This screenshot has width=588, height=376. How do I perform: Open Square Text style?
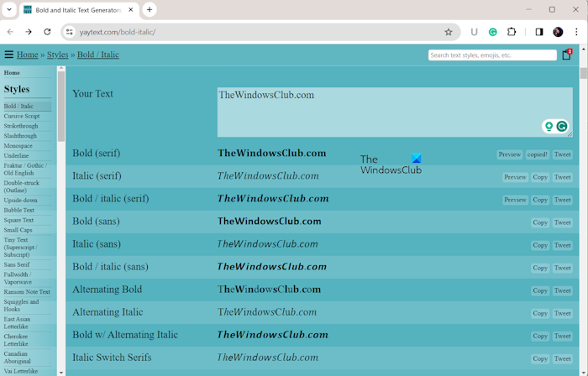coord(18,220)
